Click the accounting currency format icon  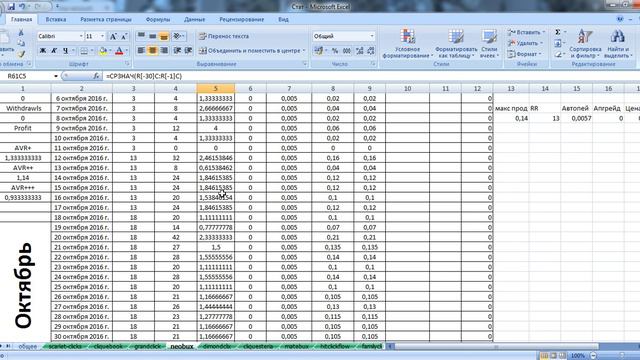pyautogui.click(x=319, y=51)
